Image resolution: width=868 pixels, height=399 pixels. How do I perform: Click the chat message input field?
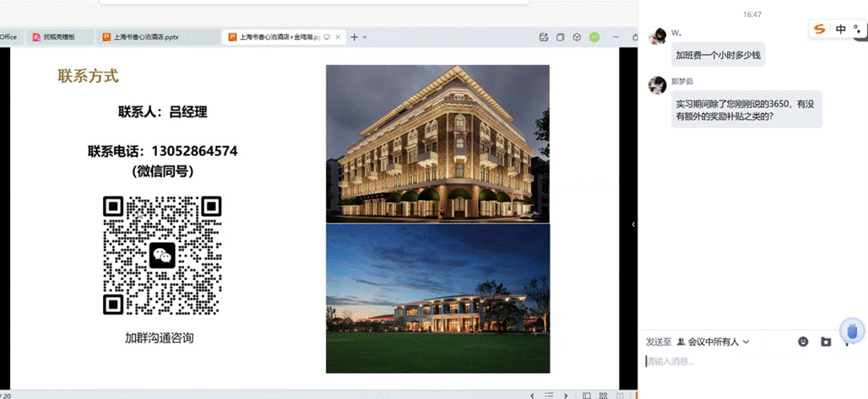pos(743,361)
